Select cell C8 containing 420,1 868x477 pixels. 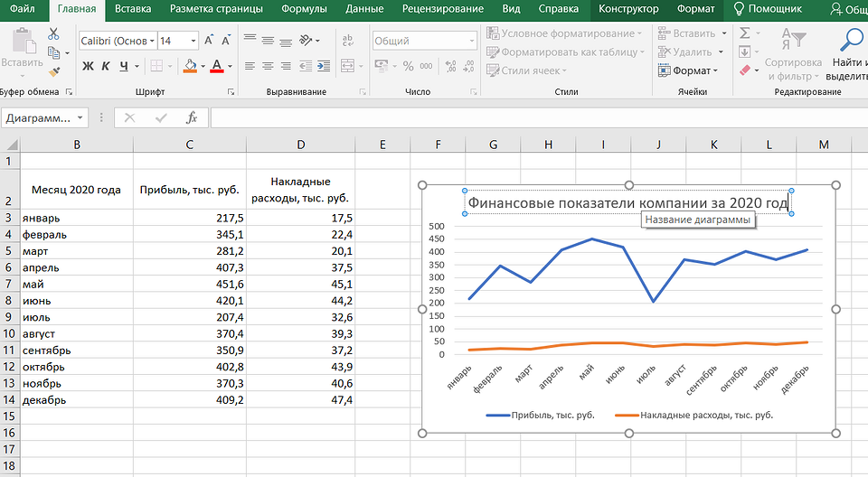(x=189, y=301)
